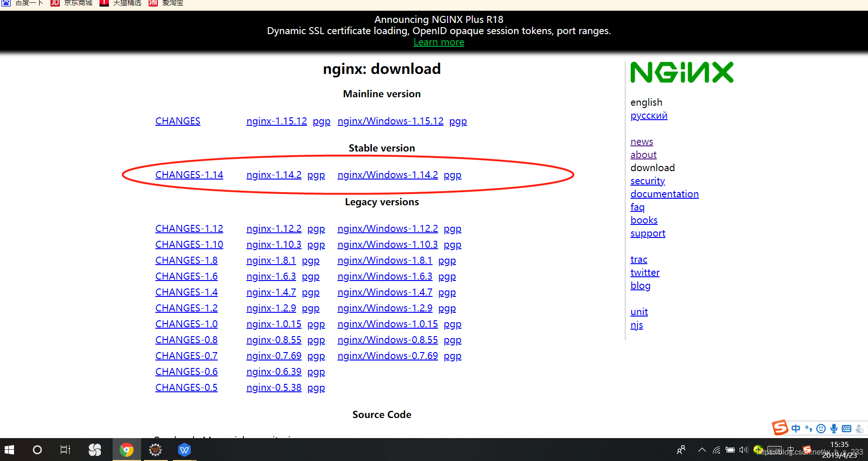Screen dimensions: 868x461
Task: Open CHANGES-0.5 link
Action: (x=186, y=388)
